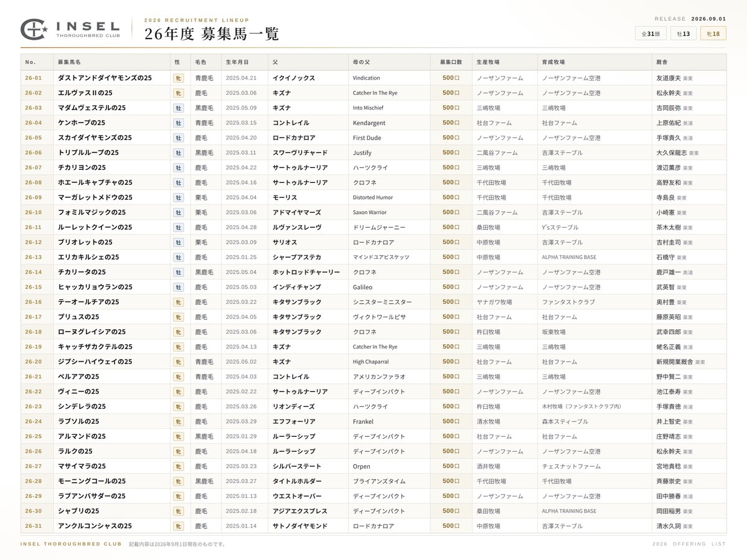747x560 pixels.
Task: Click the 牝 badge for シンデレラの25
Action: click(179, 407)
